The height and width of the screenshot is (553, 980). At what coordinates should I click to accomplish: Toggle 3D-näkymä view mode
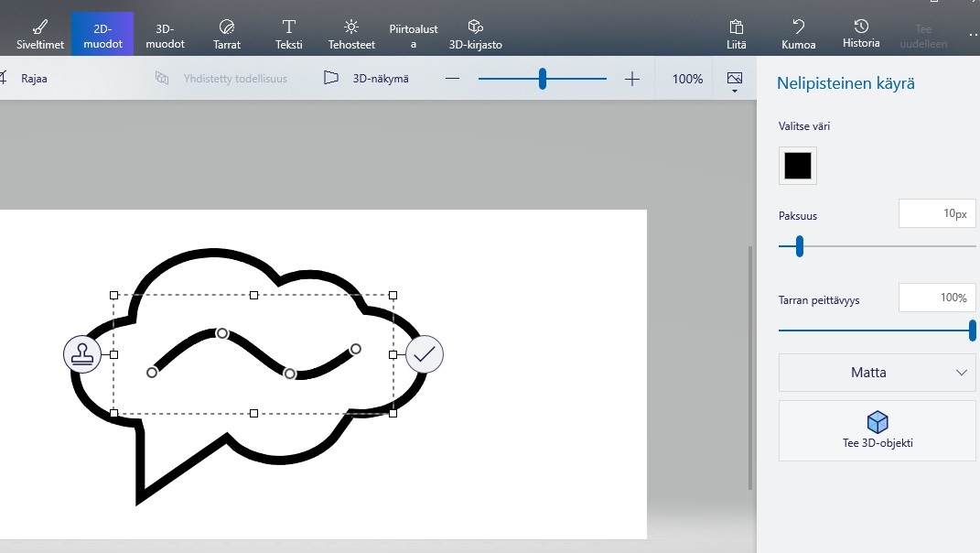coord(367,79)
